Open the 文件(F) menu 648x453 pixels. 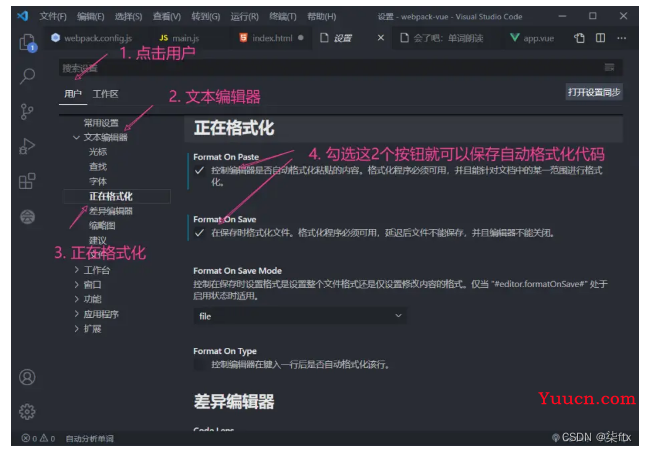53,17
